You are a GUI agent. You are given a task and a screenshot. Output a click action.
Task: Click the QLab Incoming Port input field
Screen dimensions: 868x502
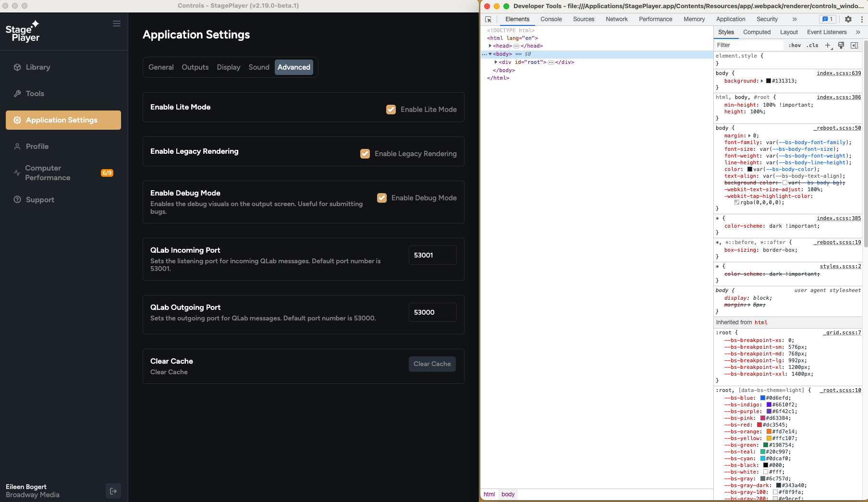click(x=432, y=255)
